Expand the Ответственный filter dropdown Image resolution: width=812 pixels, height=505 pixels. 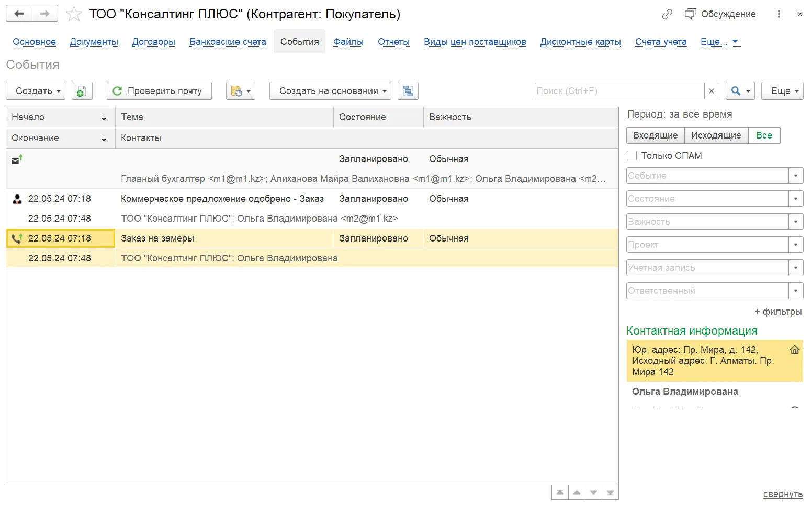(796, 291)
